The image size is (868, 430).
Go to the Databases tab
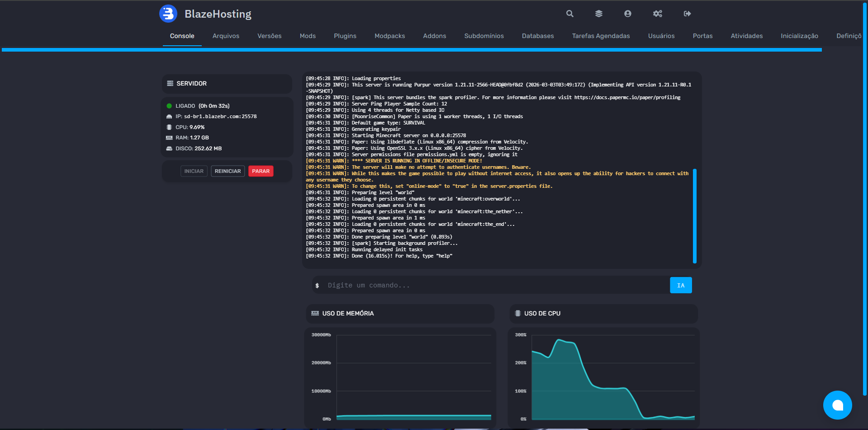(x=537, y=36)
